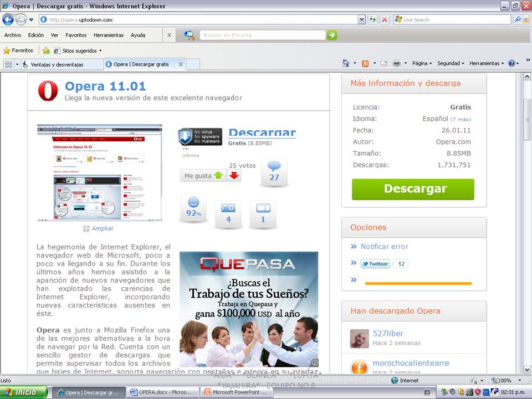532x399 pixels.
Task: Open the Live Search options dropdown
Action: pyautogui.click(x=526, y=20)
